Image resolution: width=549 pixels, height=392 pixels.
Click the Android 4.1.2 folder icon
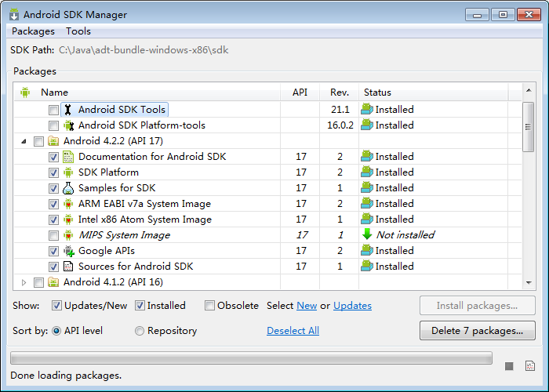[x=53, y=282]
